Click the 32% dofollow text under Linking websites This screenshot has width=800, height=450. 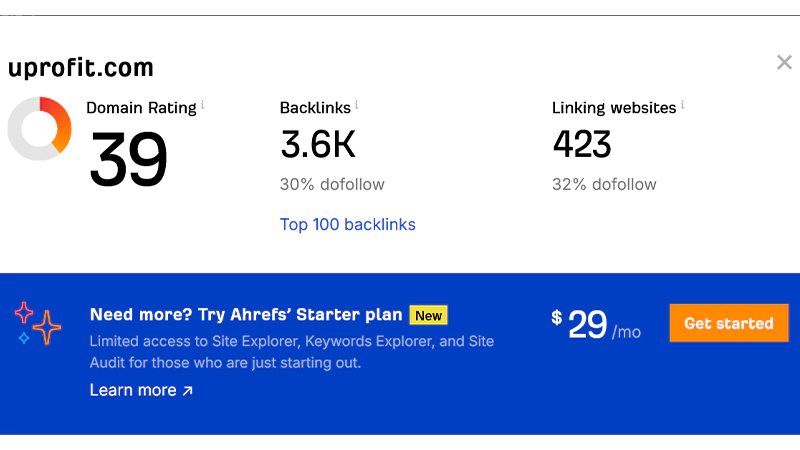click(604, 184)
